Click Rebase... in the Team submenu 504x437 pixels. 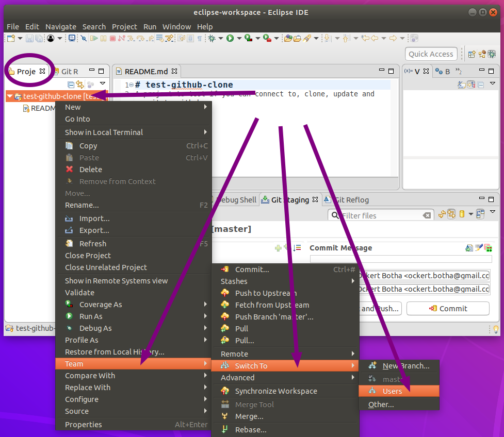click(x=285, y=430)
